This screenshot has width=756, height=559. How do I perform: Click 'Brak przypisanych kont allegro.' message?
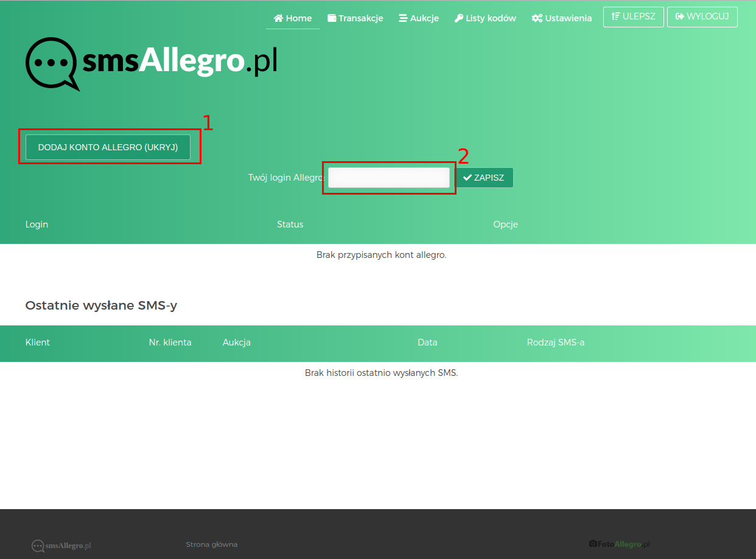click(382, 255)
